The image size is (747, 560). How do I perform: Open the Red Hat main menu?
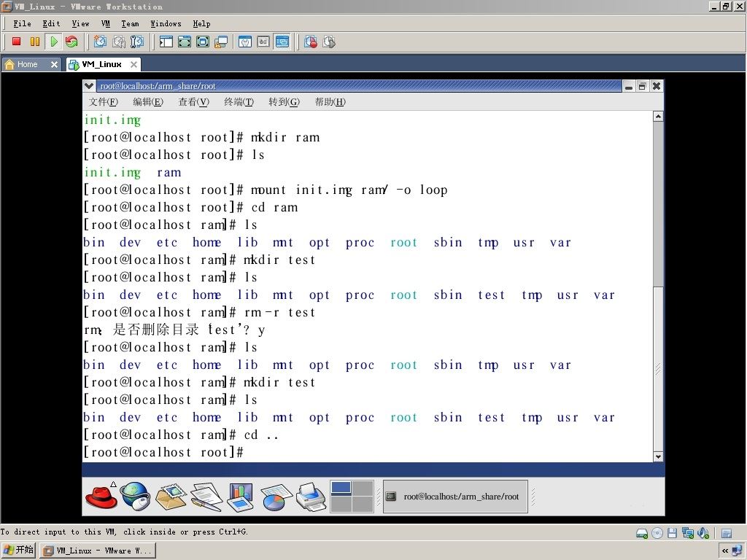(101, 496)
